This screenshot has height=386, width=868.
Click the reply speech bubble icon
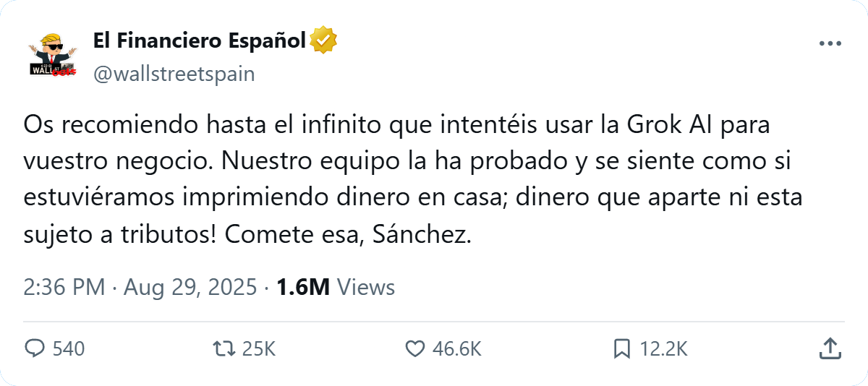(35, 349)
